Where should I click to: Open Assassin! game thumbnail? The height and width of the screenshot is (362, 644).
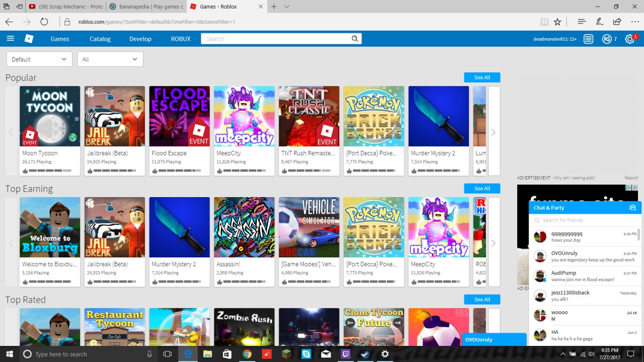point(244,227)
